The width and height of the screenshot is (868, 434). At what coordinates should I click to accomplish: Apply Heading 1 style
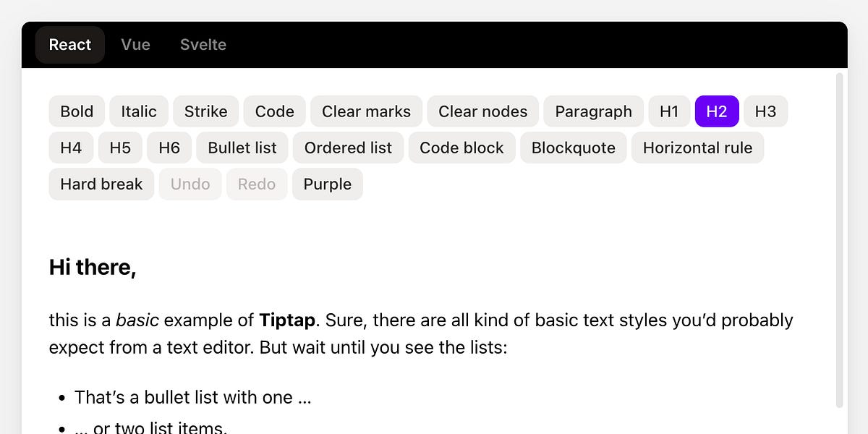pyautogui.click(x=668, y=111)
